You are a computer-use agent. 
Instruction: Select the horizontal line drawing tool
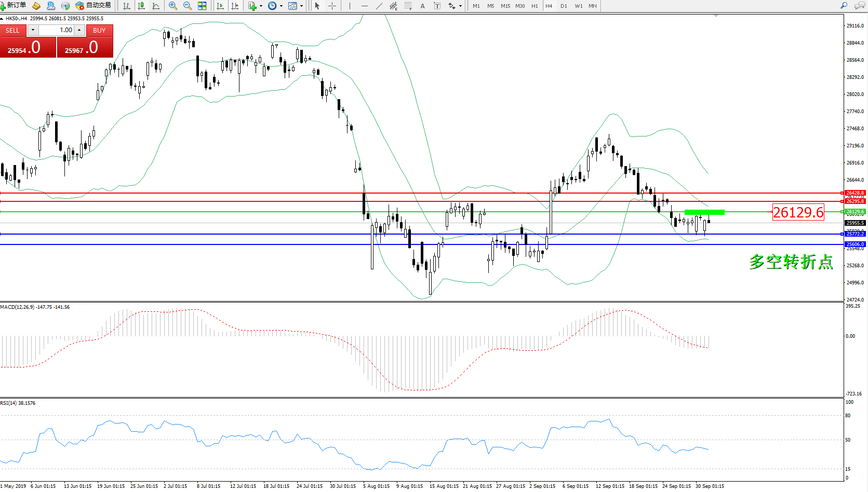point(364,6)
